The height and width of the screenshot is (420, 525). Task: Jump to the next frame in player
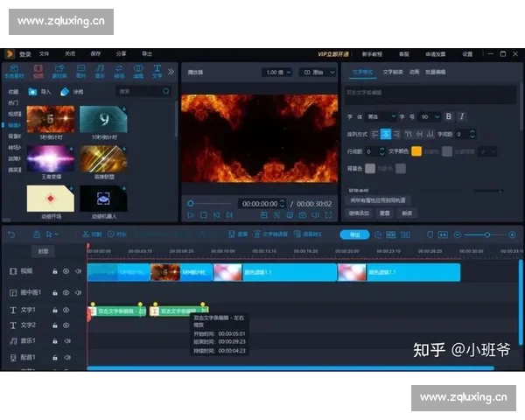(229, 215)
